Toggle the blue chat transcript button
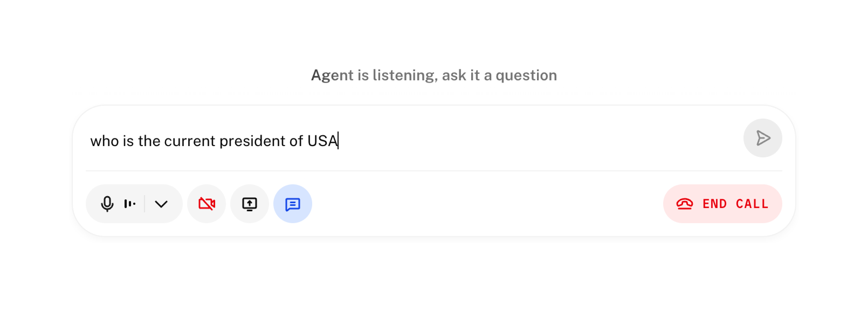 tap(293, 204)
